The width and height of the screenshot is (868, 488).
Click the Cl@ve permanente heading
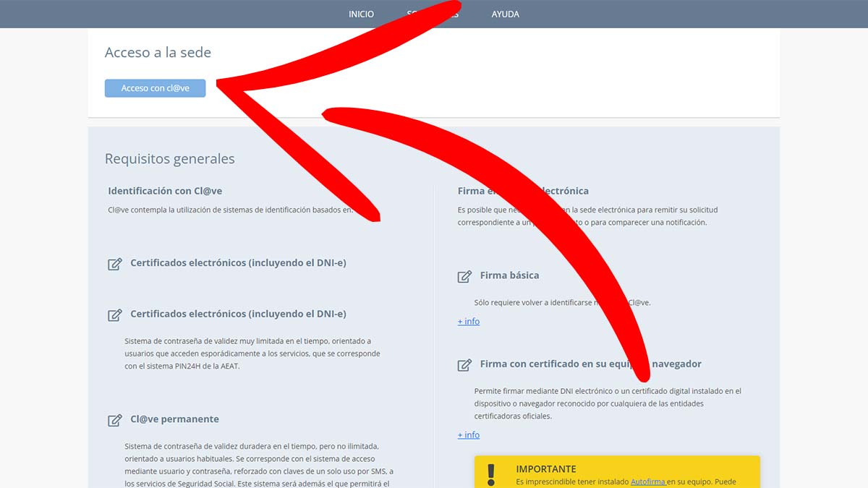click(x=174, y=419)
